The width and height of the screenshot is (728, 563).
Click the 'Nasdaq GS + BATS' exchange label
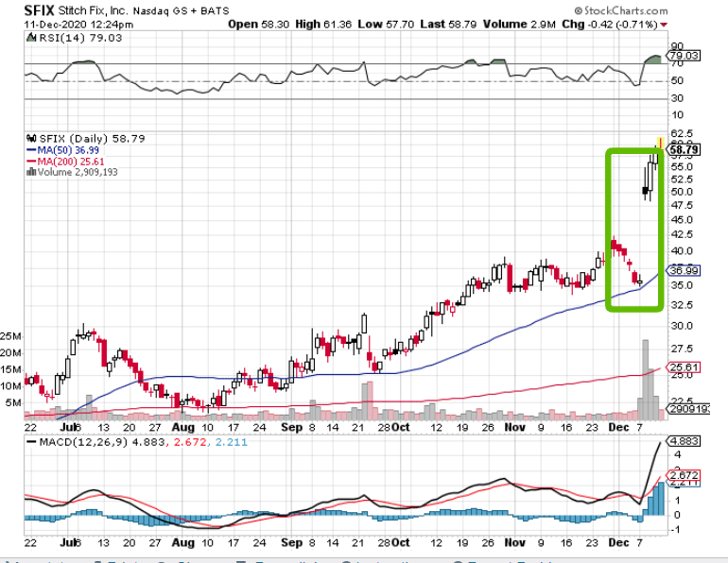point(182,10)
